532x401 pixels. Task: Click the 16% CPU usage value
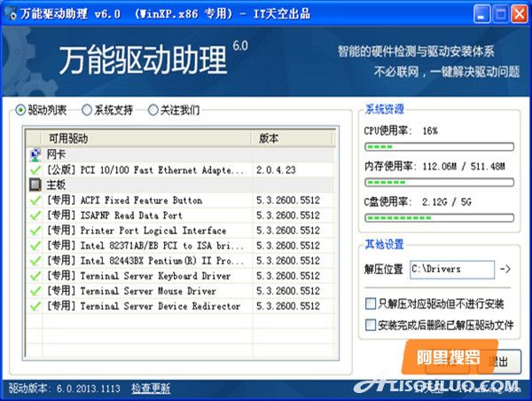click(430, 130)
